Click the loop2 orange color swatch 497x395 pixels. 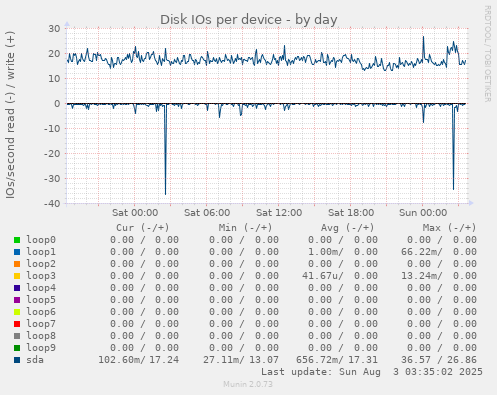click(x=17, y=264)
